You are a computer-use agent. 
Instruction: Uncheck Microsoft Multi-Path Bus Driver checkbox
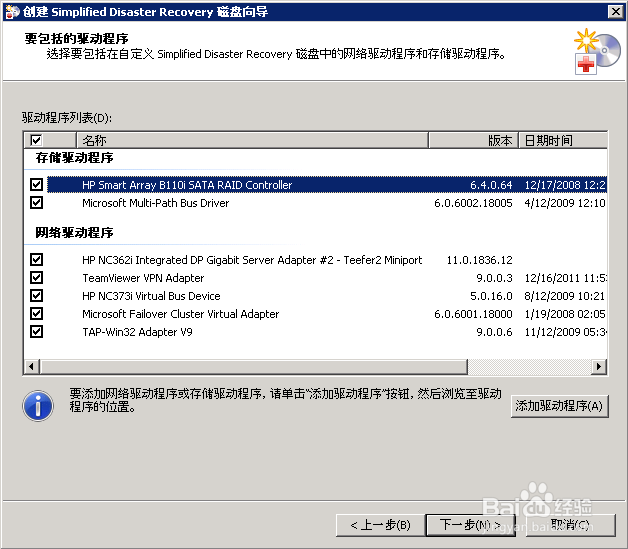click(36, 203)
